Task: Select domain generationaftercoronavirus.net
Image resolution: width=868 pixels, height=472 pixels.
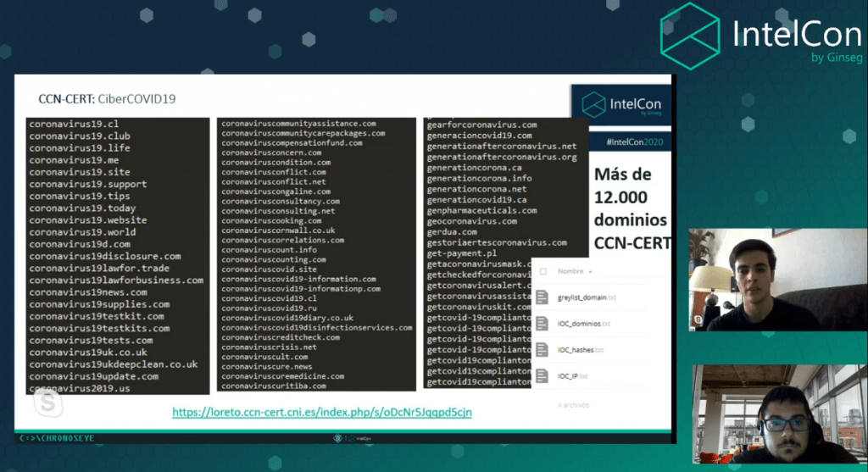Action: 502,147
